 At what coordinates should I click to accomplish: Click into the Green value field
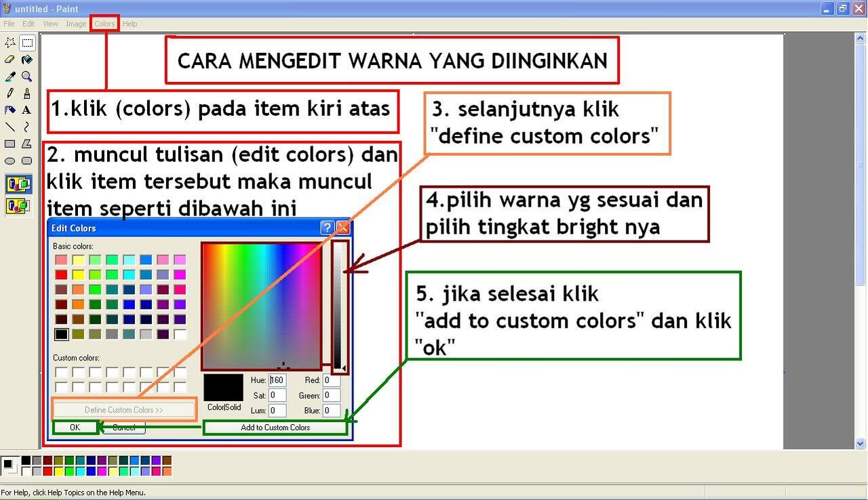332,395
